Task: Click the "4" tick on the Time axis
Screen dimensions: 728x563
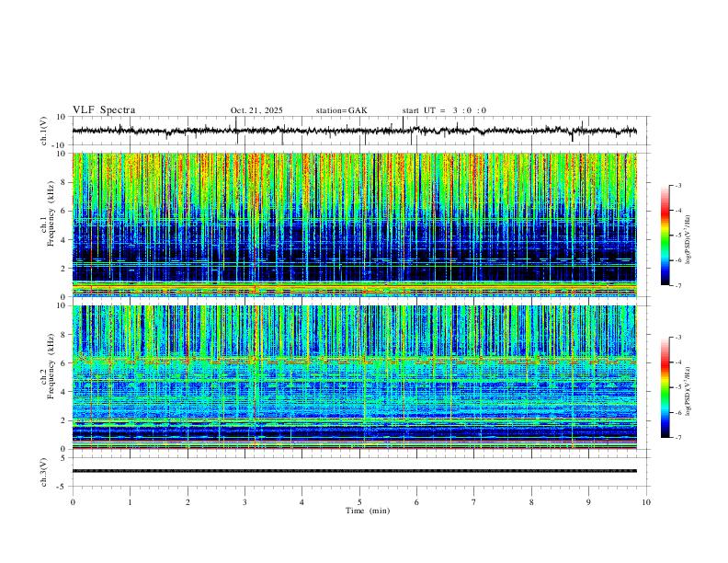Action: coord(302,502)
